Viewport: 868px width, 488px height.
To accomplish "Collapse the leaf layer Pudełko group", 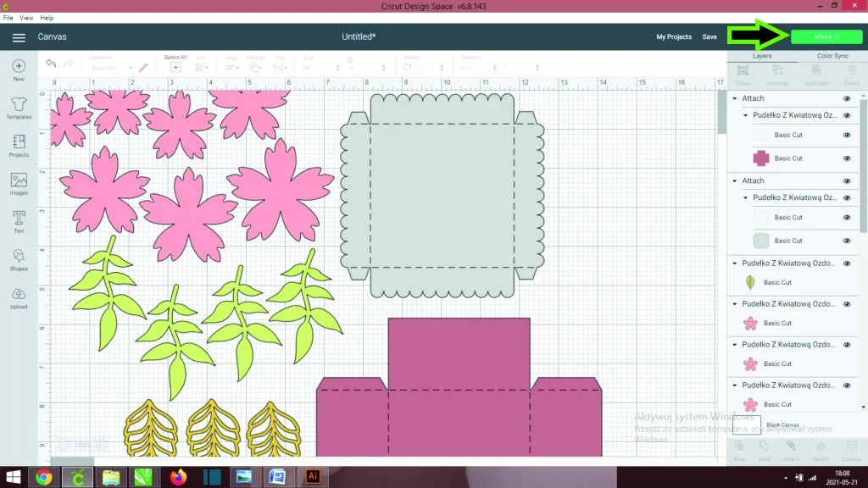I will (735, 263).
